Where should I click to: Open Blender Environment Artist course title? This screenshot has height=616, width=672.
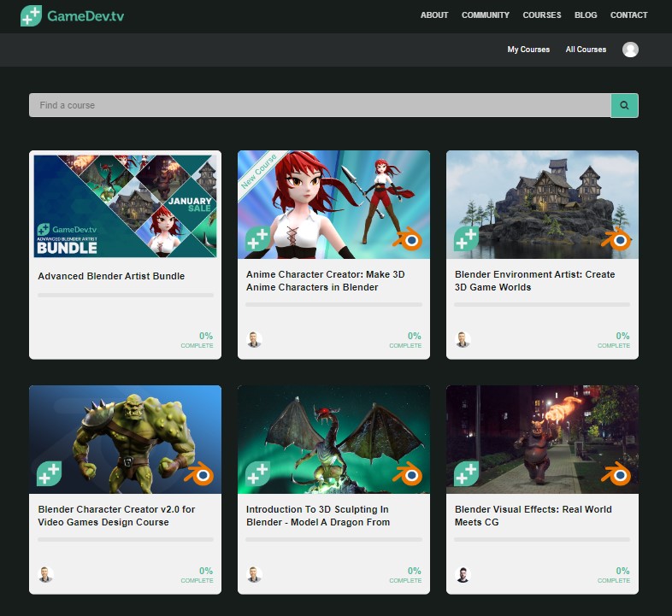tap(535, 280)
